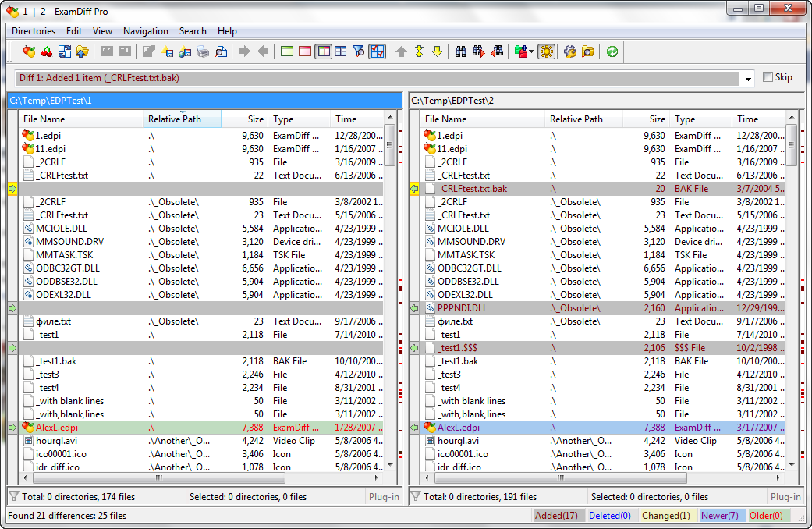Click the open folder up-arrow toolbar icon
Viewport: 812px width, 529px height.
[83, 51]
